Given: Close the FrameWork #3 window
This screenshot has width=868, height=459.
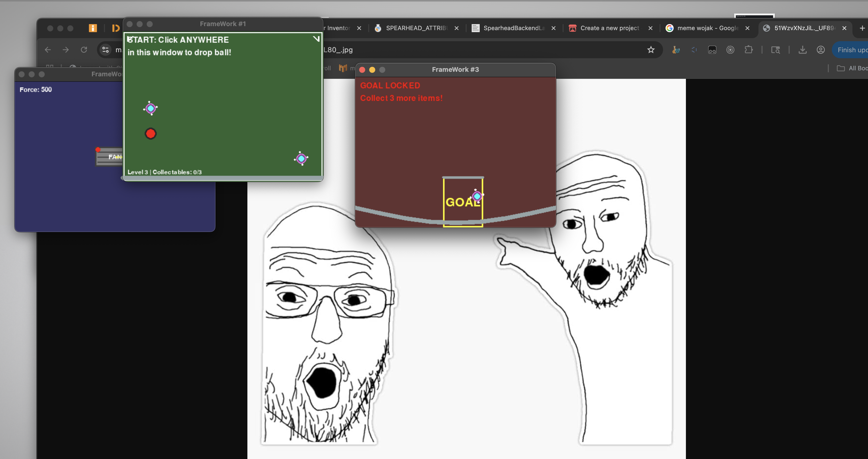Looking at the screenshot, I should point(362,70).
